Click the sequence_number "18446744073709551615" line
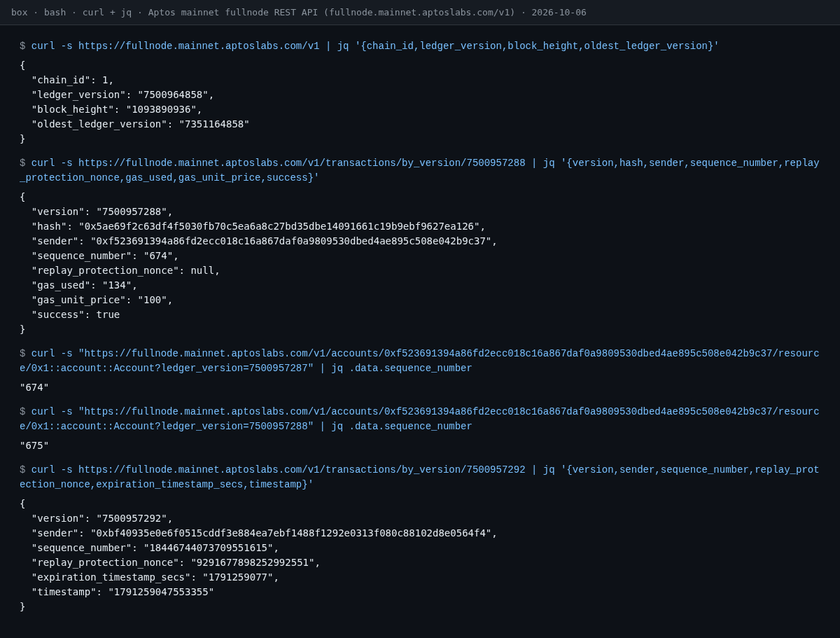The width and height of the screenshot is (840, 638). (155, 548)
